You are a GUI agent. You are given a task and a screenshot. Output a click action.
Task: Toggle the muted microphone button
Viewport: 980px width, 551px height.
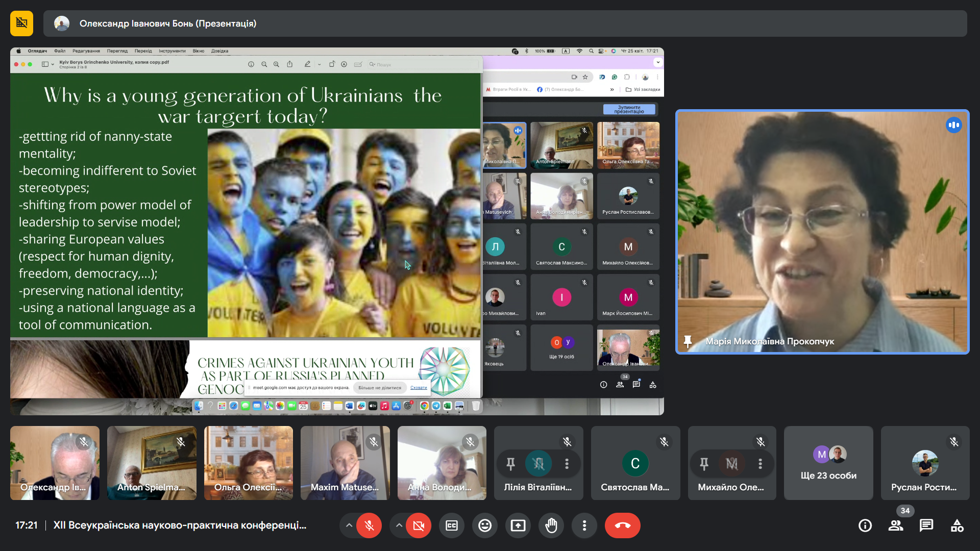pyautogui.click(x=369, y=525)
